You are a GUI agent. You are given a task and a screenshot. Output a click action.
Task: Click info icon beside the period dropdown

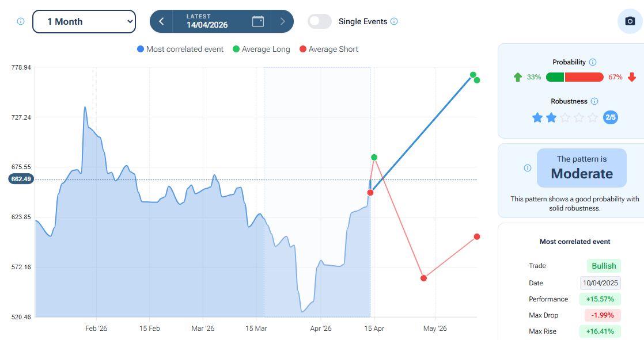click(21, 21)
